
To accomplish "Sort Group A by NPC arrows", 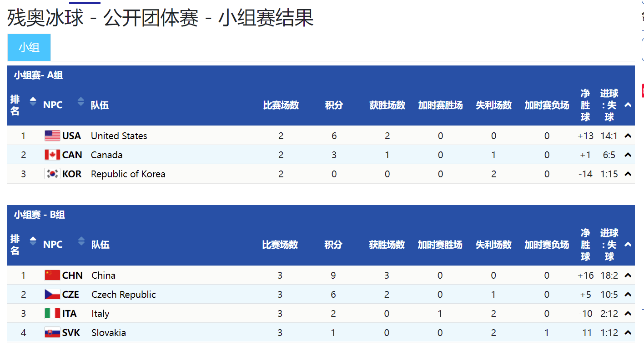I will click(81, 101).
